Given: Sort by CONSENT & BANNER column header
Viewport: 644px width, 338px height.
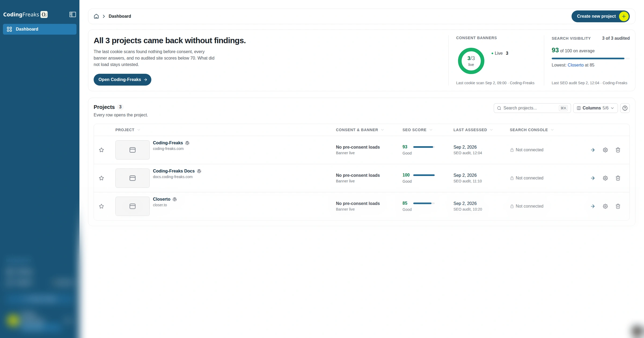Looking at the screenshot, I should point(360,130).
